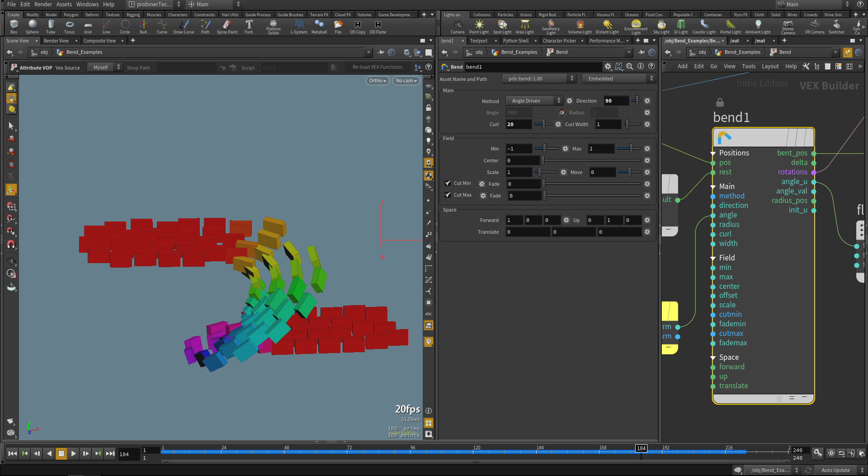868x476 pixels.
Task: Disable the Cut Max checkbox
Action: tap(448, 195)
